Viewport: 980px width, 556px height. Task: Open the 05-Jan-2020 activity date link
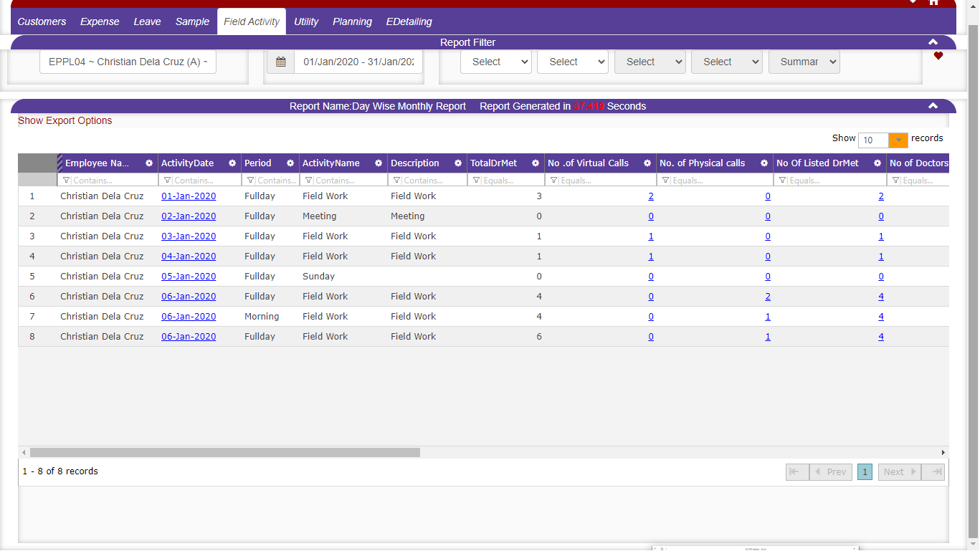(189, 276)
